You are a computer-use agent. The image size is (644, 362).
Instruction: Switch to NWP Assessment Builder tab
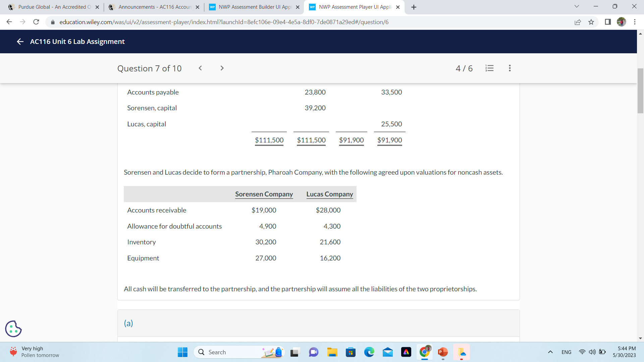coord(254,7)
